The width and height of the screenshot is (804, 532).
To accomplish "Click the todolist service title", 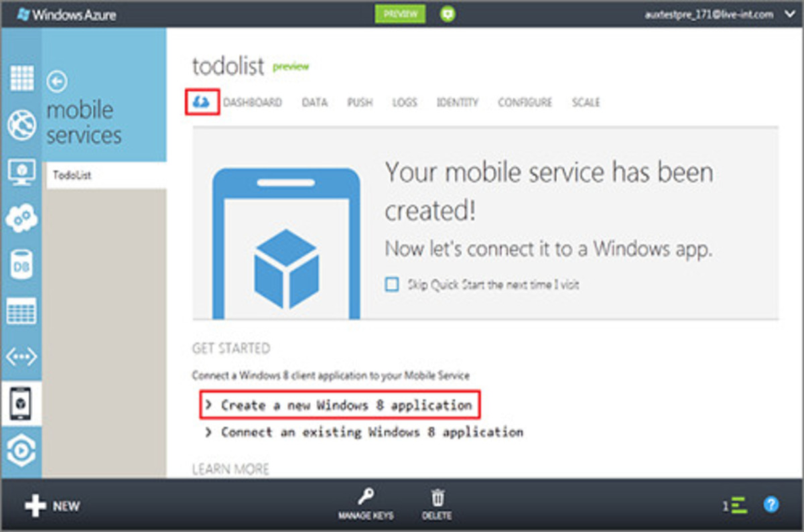I will coord(228,66).
